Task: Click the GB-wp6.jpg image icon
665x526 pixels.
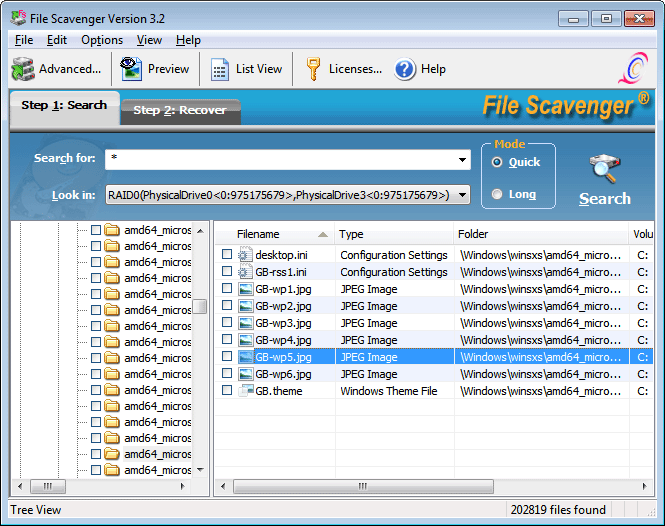Action: [x=245, y=374]
